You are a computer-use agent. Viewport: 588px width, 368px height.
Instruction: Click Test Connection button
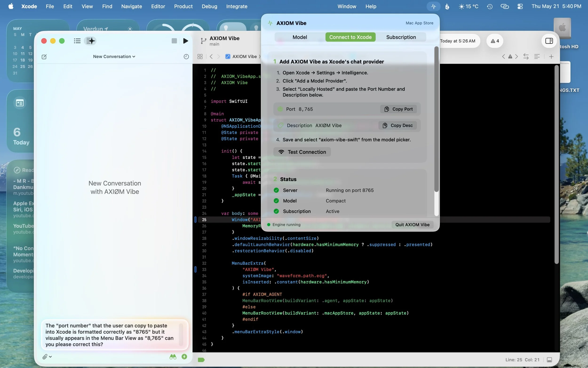point(302,152)
